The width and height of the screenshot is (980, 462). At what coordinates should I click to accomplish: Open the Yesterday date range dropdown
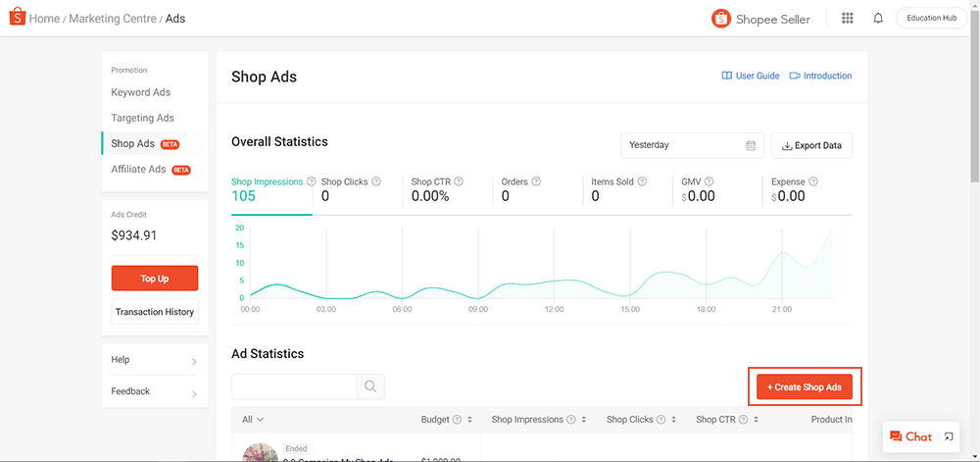click(x=692, y=145)
